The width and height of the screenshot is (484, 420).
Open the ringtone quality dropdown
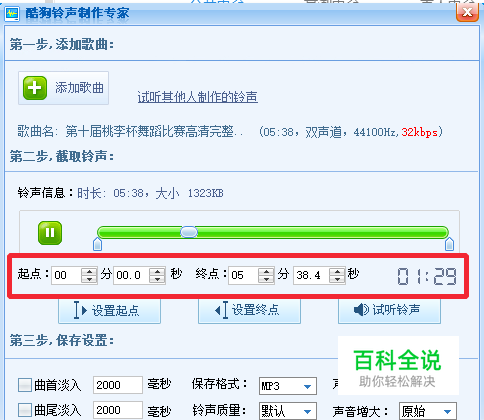(288, 411)
